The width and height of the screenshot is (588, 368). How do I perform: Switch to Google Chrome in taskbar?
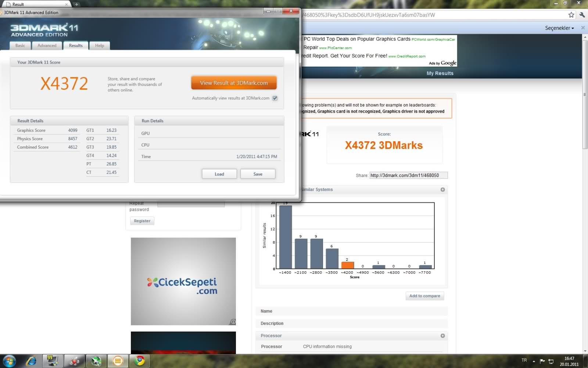(x=140, y=361)
